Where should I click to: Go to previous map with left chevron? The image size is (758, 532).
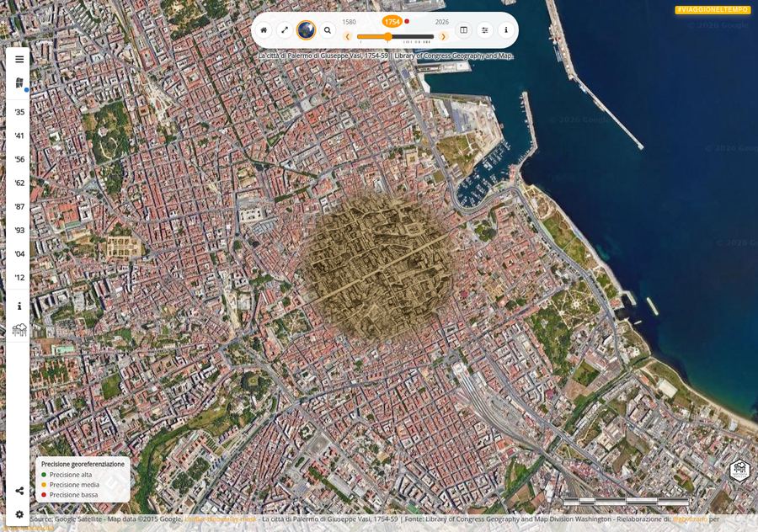click(347, 37)
